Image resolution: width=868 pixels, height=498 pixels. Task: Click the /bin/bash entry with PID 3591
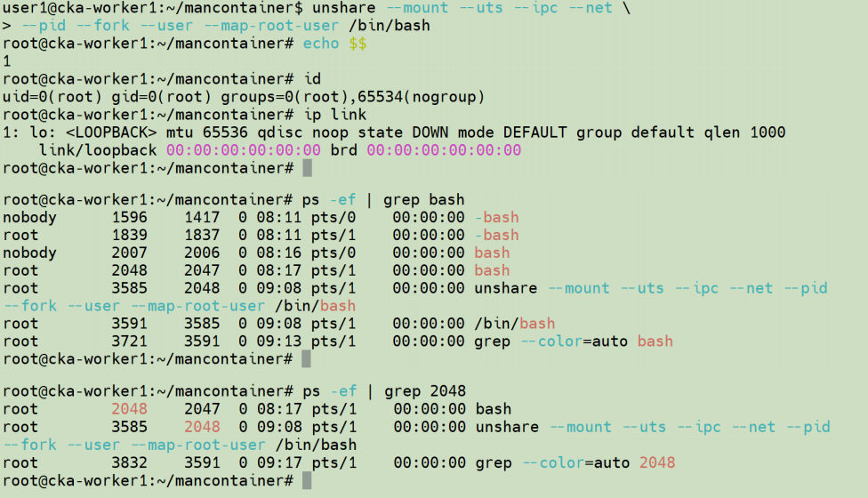click(515, 324)
